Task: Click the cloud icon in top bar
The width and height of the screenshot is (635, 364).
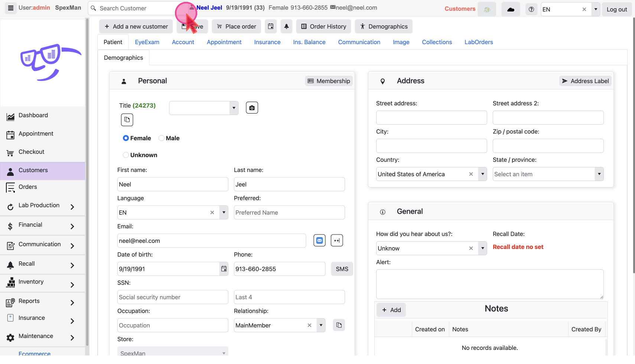Action: 511,9
